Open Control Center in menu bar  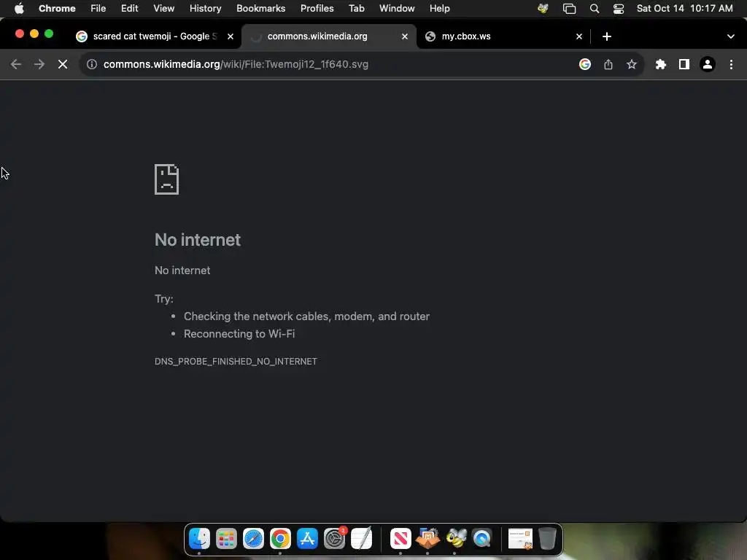(x=619, y=9)
